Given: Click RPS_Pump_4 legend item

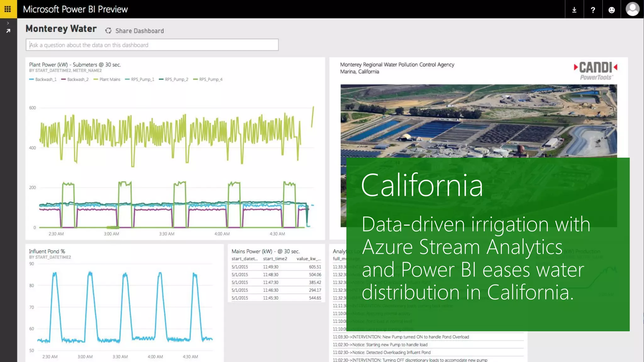Looking at the screenshot, I should click(210, 80).
